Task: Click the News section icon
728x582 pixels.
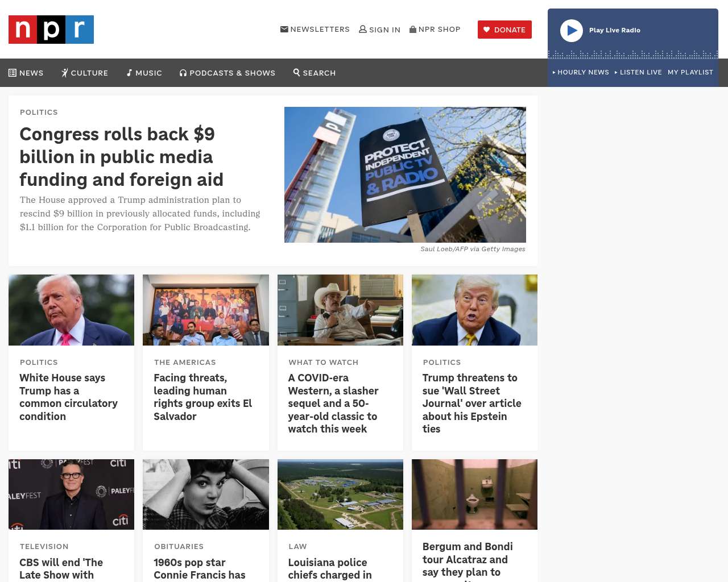Action: [13, 73]
